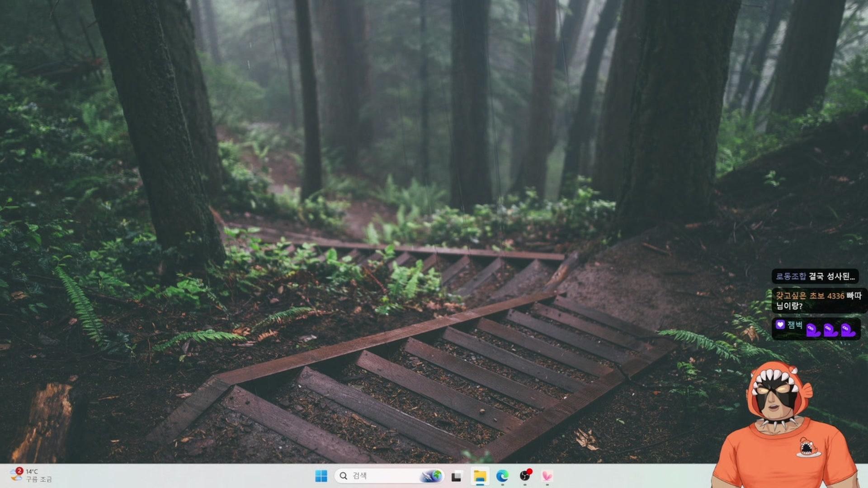868x488 pixels.
Task: Click the purple heart badge beside 잼벅
Action: coord(780,324)
